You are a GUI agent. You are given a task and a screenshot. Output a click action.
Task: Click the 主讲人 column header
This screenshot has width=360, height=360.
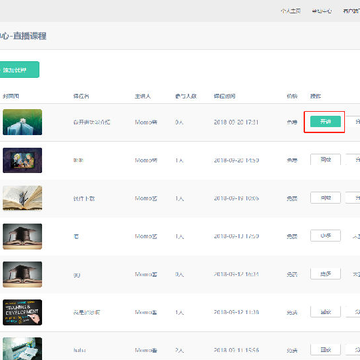143,96
